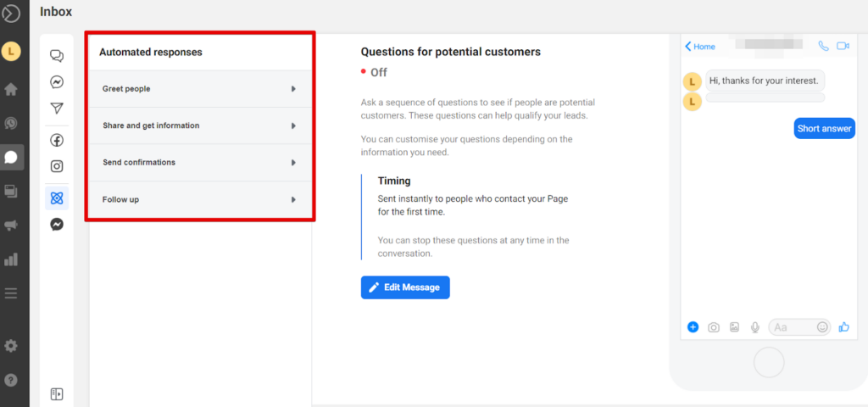This screenshot has height=407, width=868.
Task: Expand Share and get information section
Action: click(x=199, y=125)
